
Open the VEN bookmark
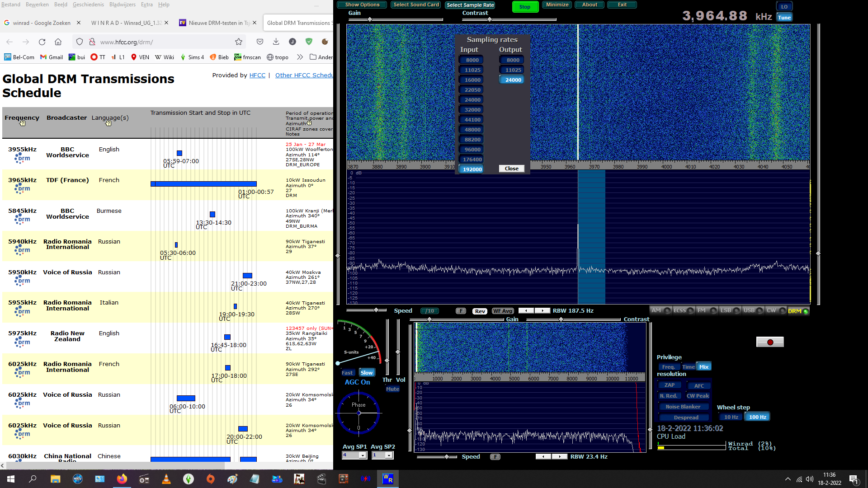[140, 57]
